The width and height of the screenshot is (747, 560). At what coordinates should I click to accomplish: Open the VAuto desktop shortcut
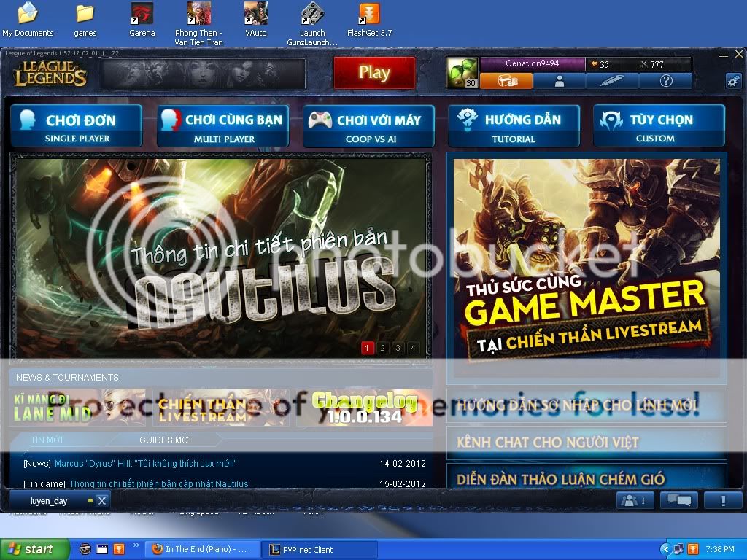click(256, 20)
